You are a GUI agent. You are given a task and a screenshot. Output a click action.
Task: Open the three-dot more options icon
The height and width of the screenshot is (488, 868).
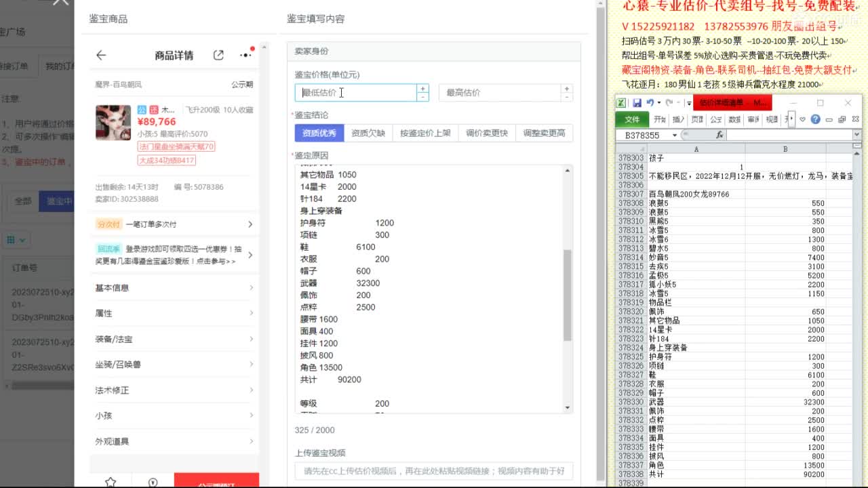[x=245, y=55]
